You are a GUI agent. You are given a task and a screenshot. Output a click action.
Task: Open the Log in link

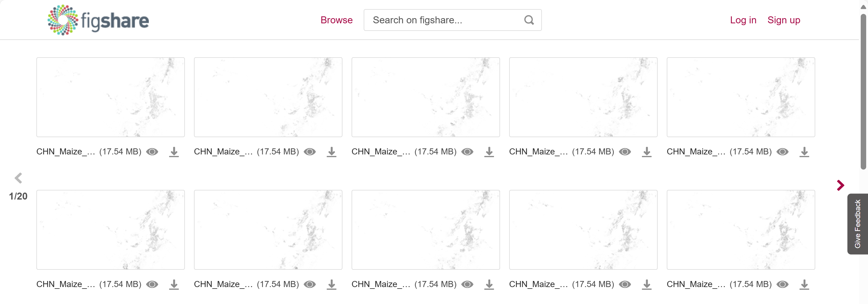pyautogui.click(x=743, y=20)
